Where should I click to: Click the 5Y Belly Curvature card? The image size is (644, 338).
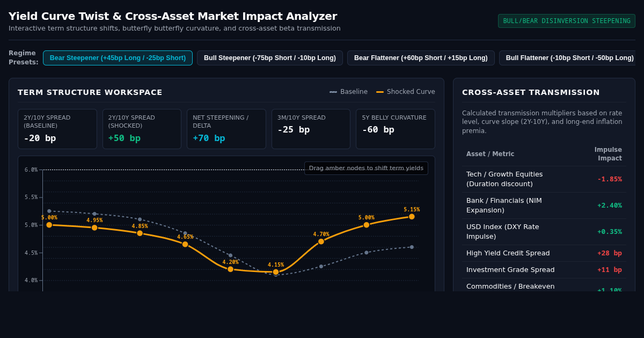pyautogui.click(x=396, y=129)
